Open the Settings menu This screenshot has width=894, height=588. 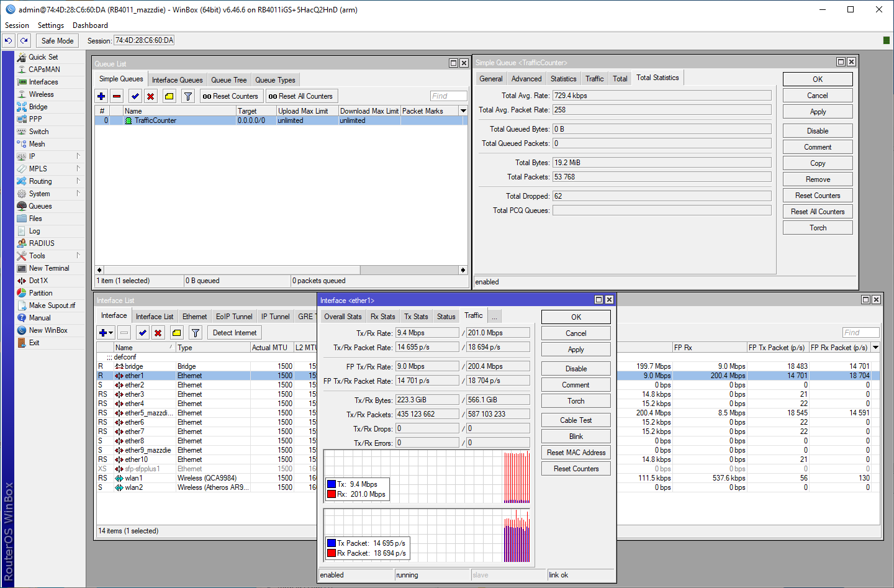[x=51, y=25]
